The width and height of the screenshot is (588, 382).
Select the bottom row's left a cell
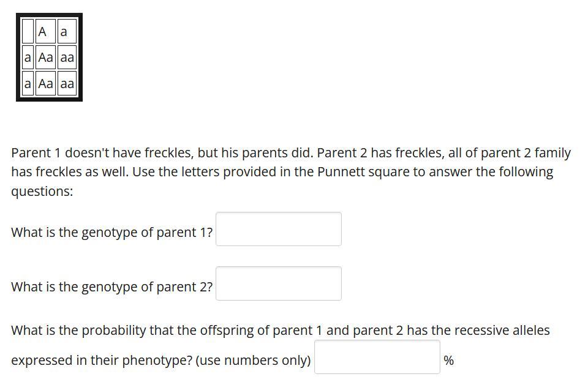tap(28, 83)
